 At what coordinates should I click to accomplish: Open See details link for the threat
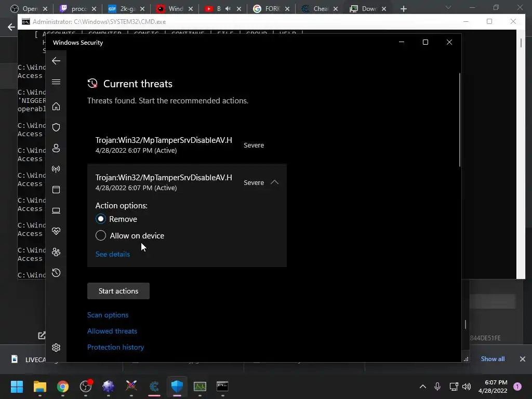[x=113, y=254]
